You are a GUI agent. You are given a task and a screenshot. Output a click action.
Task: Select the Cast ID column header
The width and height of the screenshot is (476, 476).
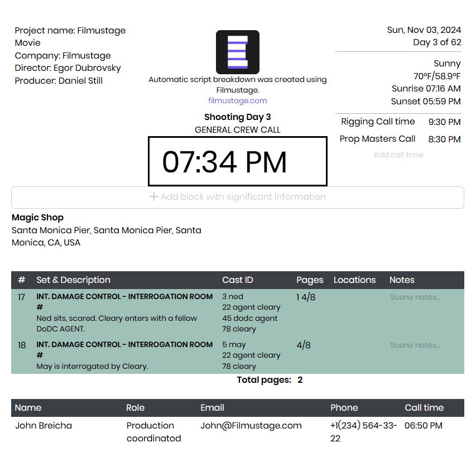point(236,280)
